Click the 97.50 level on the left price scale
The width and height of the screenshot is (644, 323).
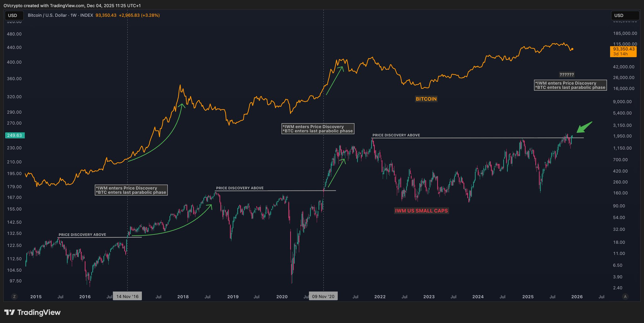16,281
